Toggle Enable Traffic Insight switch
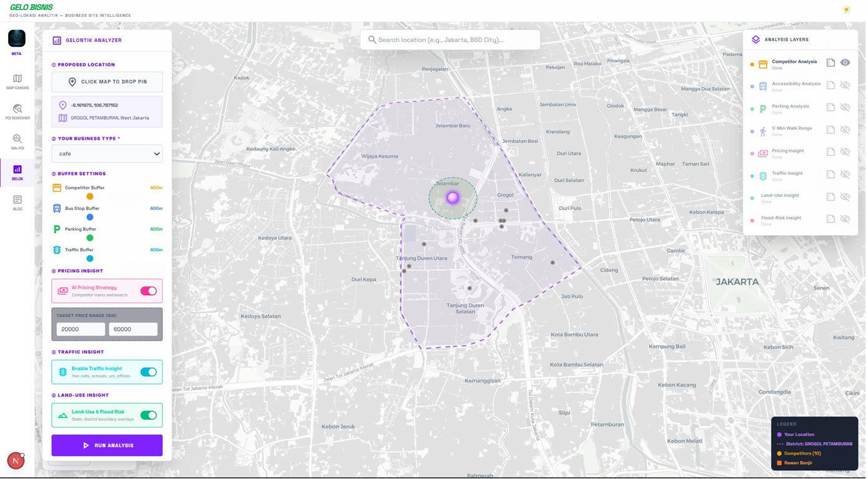 (x=149, y=373)
